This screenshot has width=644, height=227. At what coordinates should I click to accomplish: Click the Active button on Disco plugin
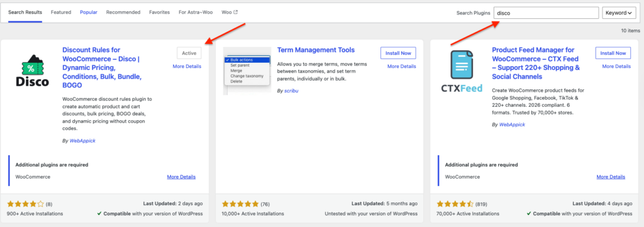pos(189,53)
